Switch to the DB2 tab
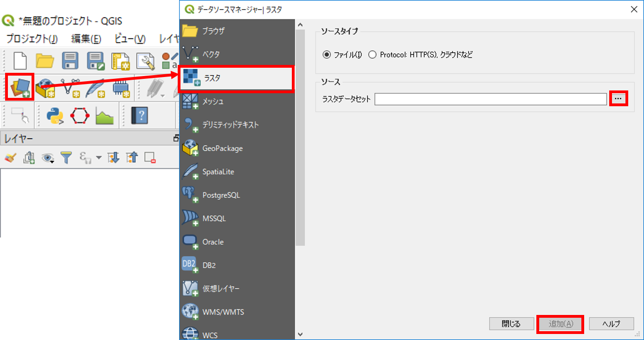This screenshot has width=644, height=340. 237,265
